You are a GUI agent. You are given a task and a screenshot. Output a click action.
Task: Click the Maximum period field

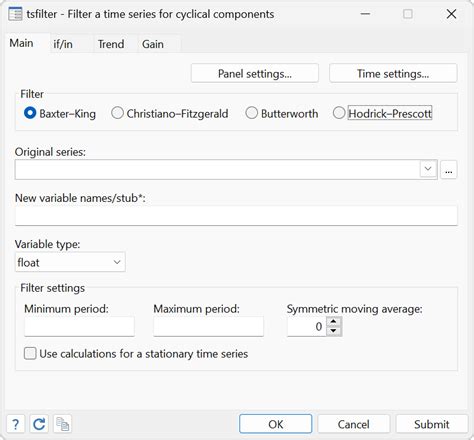208,326
